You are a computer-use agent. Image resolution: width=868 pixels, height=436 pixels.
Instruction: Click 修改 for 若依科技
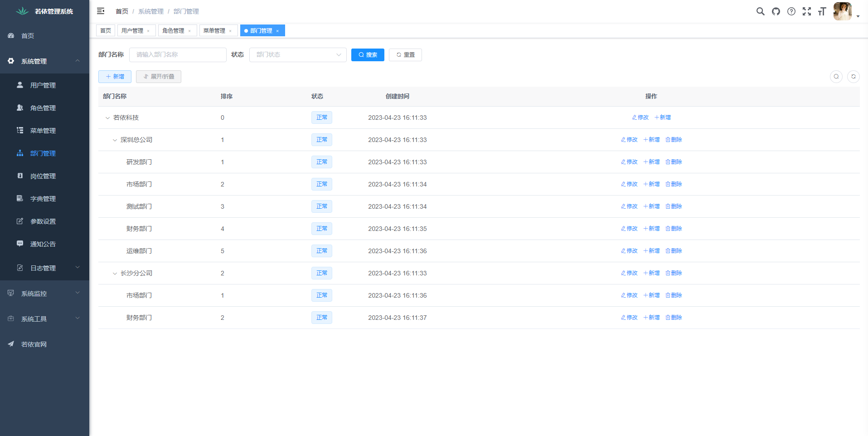click(x=640, y=118)
